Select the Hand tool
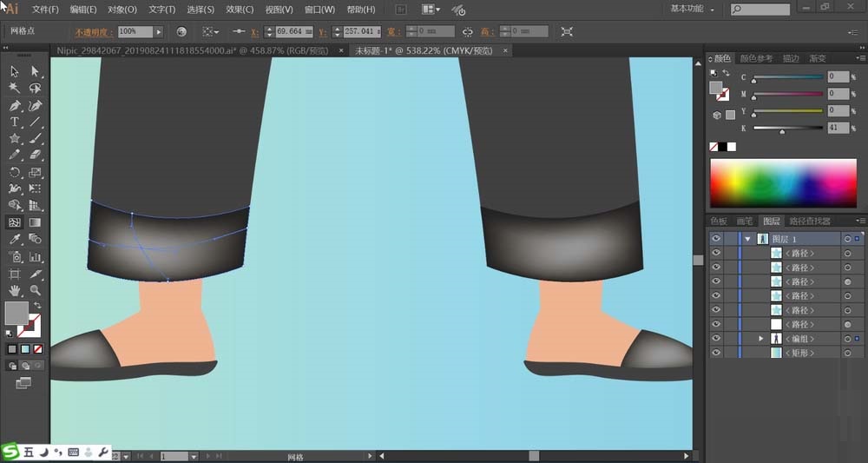This screenshot has width=868, height=463. [15, 289]
